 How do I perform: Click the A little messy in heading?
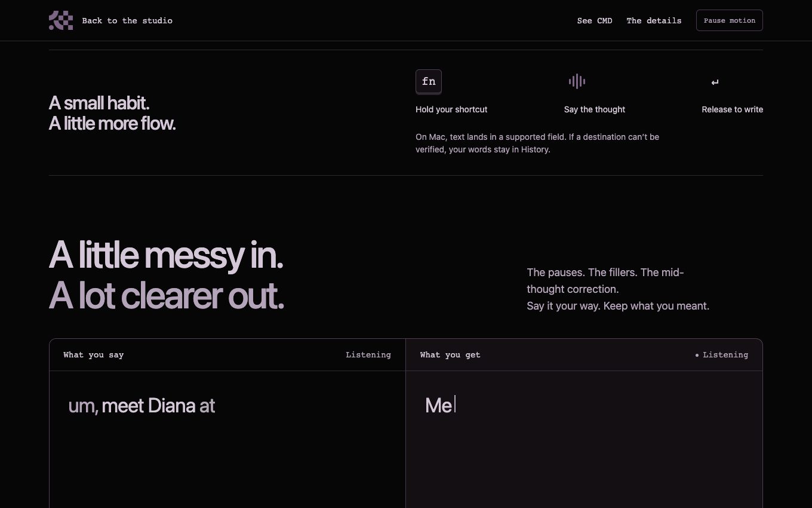[x=166, y=255]
